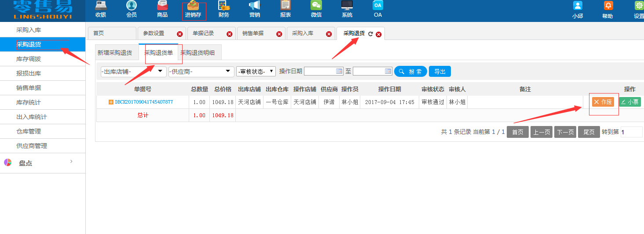The image size is (644, 234).
Task: Open the 会员 member module icon
Action: pos(132,6)
